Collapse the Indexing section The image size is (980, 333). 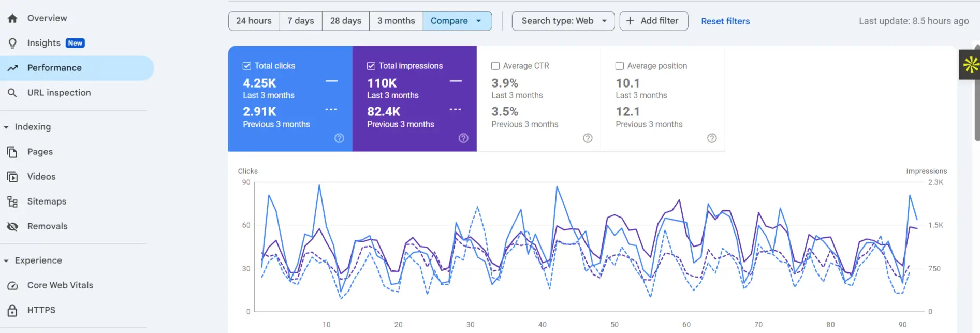click(x=6, y=127)
